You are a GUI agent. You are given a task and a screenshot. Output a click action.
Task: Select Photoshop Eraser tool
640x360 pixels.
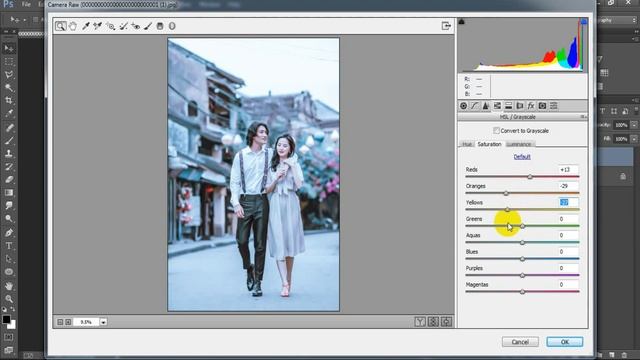[x=9, y=180]
